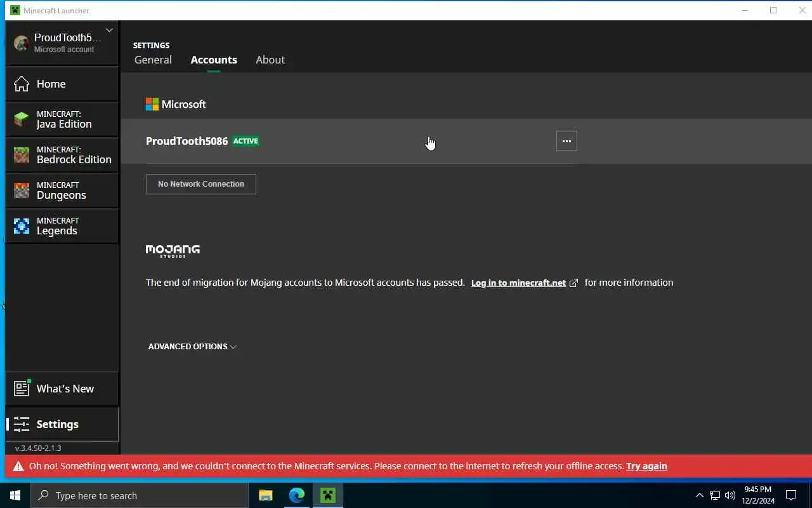812x508 pixels.
Task: Click the profile avatar in the sidebar
Action: click(x=22, y=43)
